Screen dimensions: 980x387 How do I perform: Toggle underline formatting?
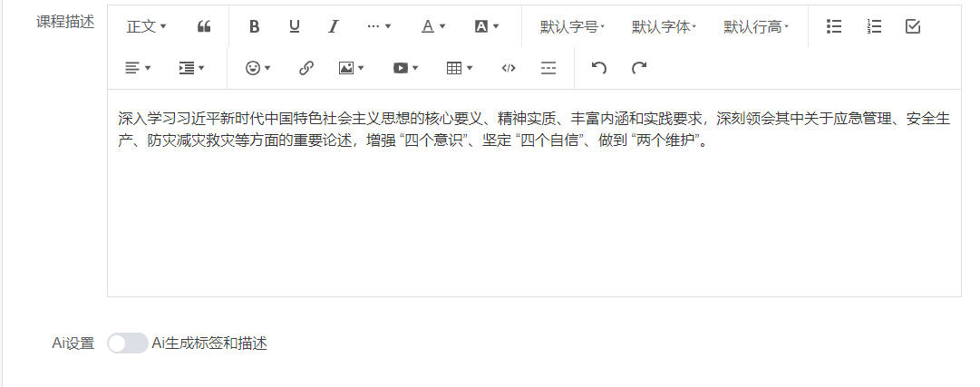coord(294,27)
